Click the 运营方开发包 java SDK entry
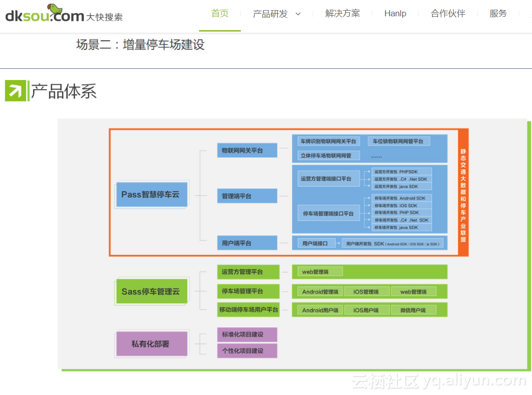Viewport: 532px width, 395px height. click(402, 187)
